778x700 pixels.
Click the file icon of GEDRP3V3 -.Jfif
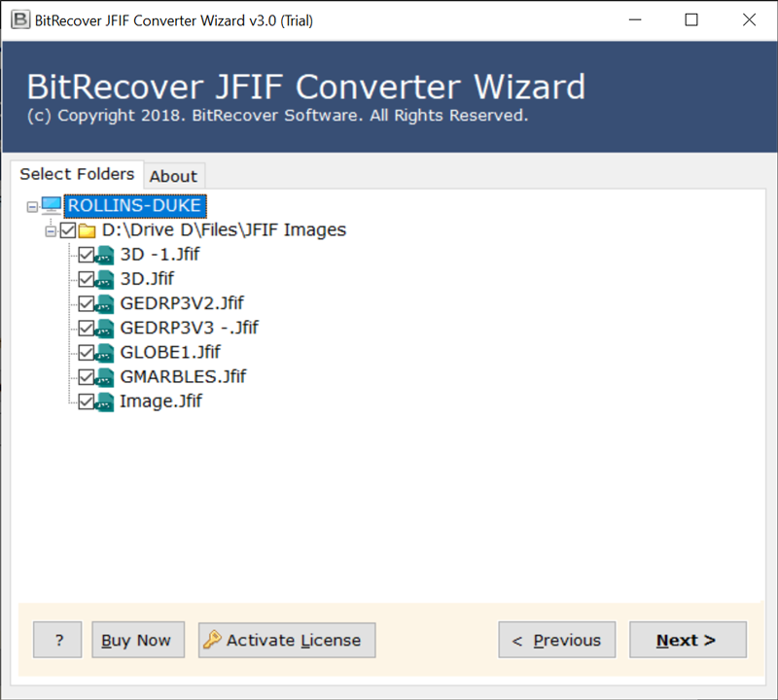105,328
